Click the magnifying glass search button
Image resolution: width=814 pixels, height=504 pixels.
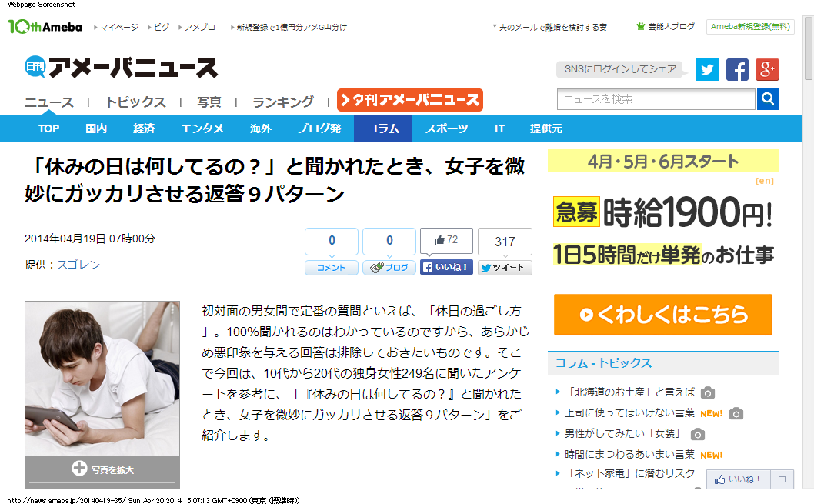point(768,98)
